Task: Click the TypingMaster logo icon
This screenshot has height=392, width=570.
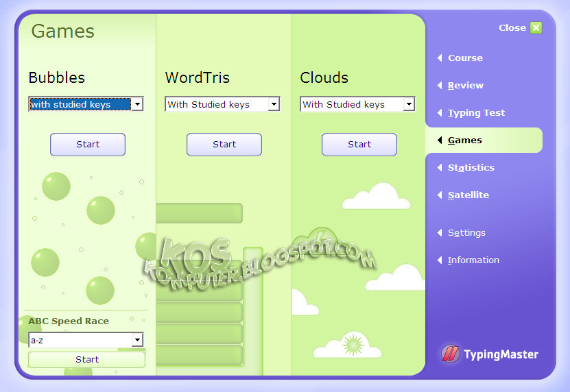Action: tap(451, 354)
